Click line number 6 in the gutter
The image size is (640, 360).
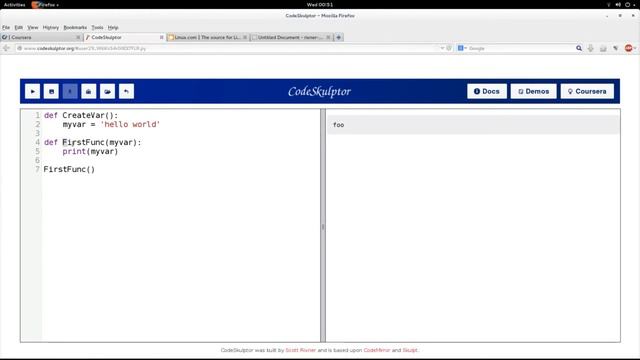pyautogui.click(x=38, y=160)
